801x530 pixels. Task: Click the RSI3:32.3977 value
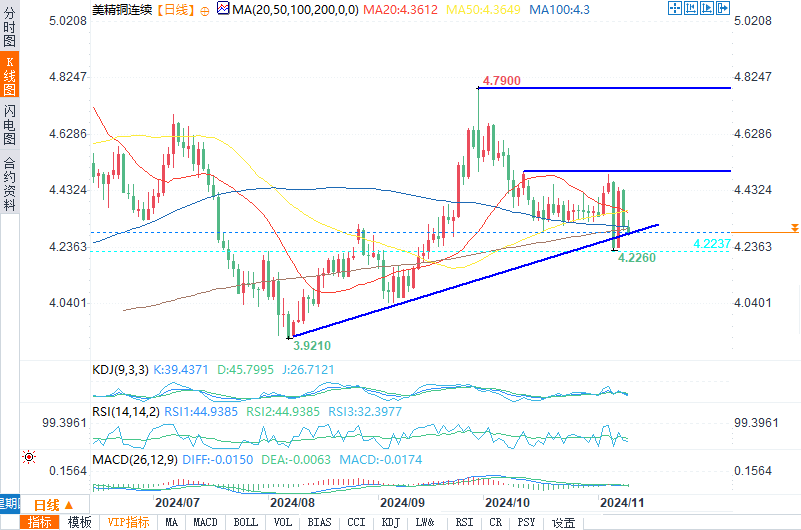tap(365, 412)
